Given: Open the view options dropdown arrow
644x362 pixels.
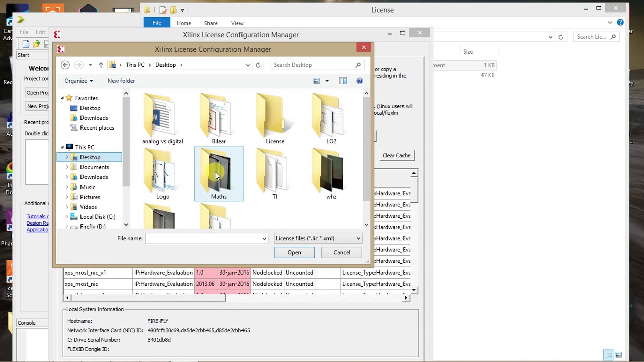Looking at the screenshot, I should [x=327, y=81].
